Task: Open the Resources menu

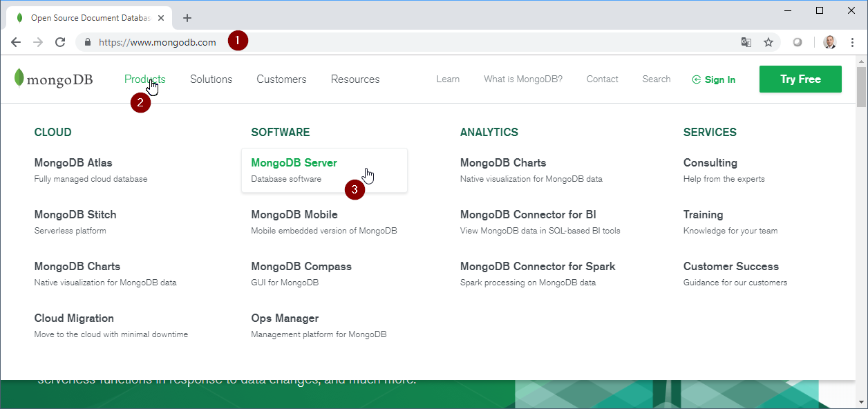Action: coord(355,79)
